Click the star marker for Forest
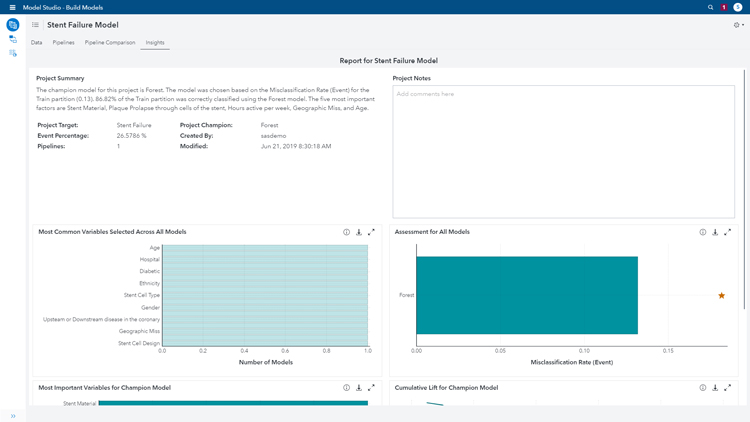Screen dimensions: 750x422 (721, 295)
